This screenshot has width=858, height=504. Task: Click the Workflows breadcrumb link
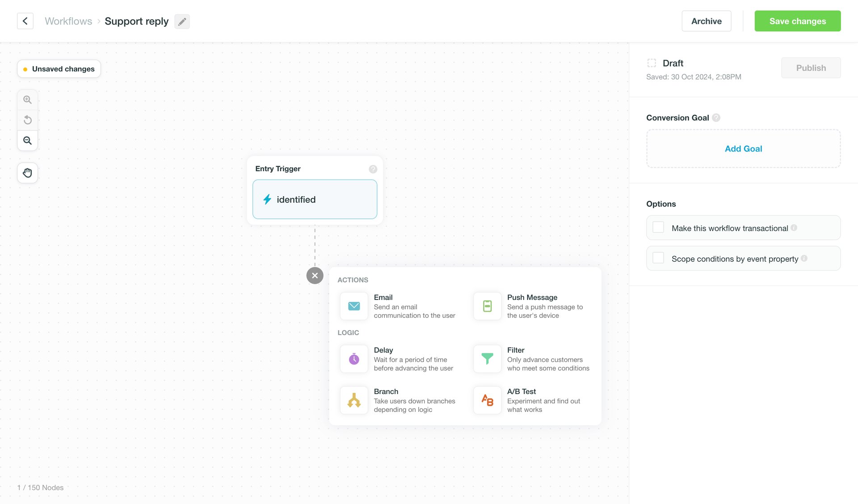click(68, 21)
